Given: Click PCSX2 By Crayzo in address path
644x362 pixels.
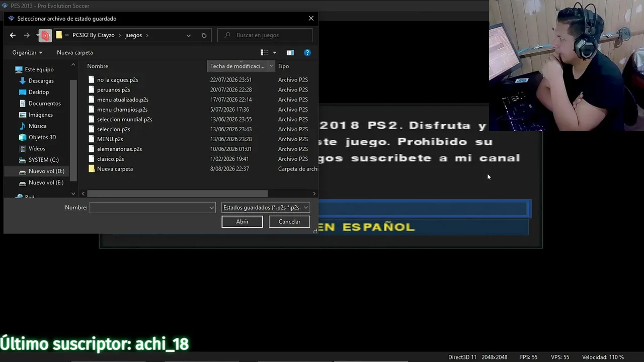Looking at the screenshot, I should [94, 35].
